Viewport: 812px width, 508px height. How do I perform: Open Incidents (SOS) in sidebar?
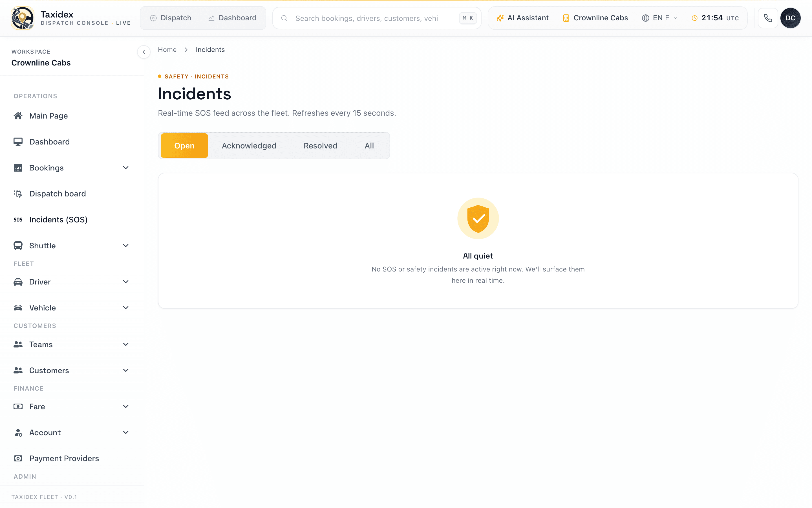click(72, 220)
